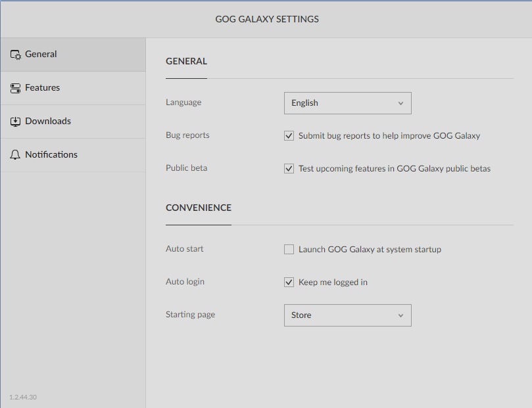Uncheck Submit bug reports checkbox

click(x=289, y=136)
